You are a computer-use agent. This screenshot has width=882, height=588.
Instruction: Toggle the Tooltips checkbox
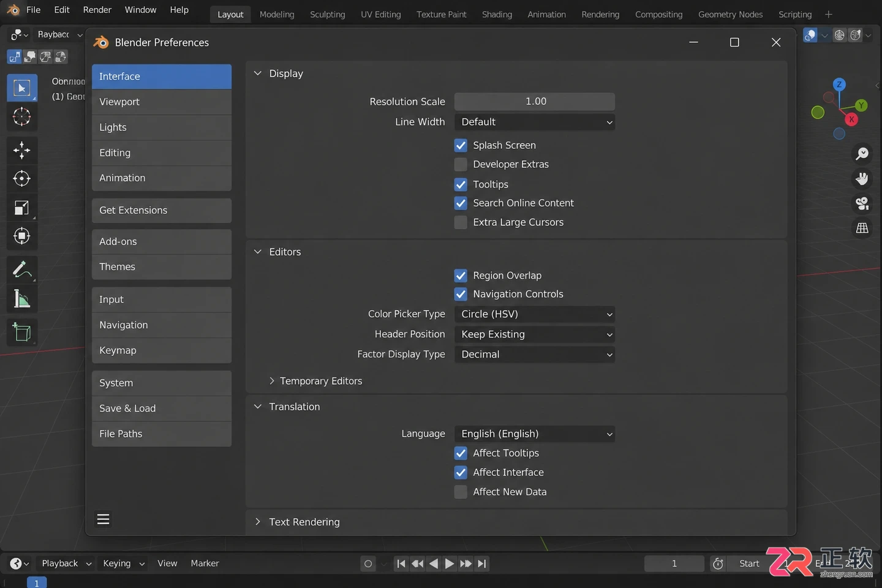(x=461, y=184)
